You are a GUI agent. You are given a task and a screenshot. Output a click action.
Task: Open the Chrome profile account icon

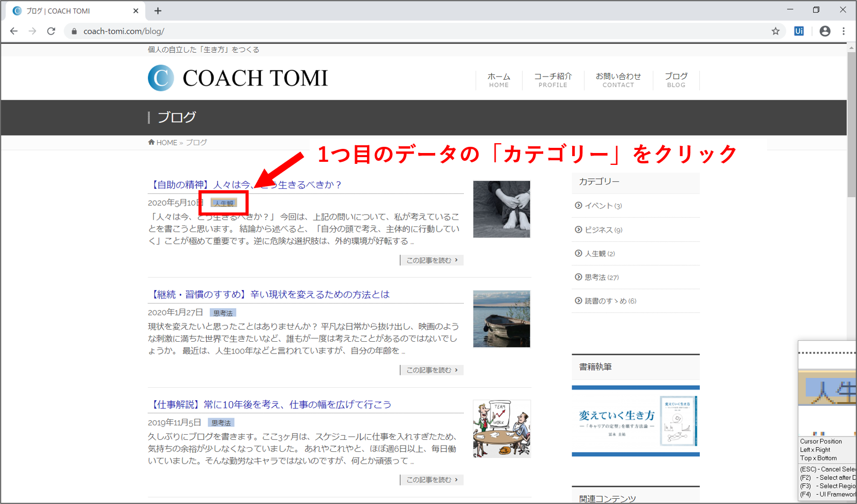click(825, 31)
